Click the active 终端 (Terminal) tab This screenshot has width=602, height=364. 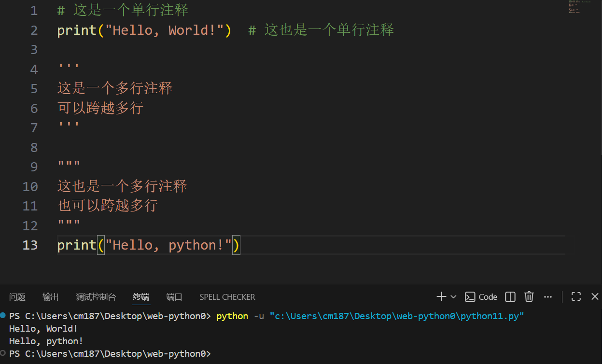click(140, 296)
